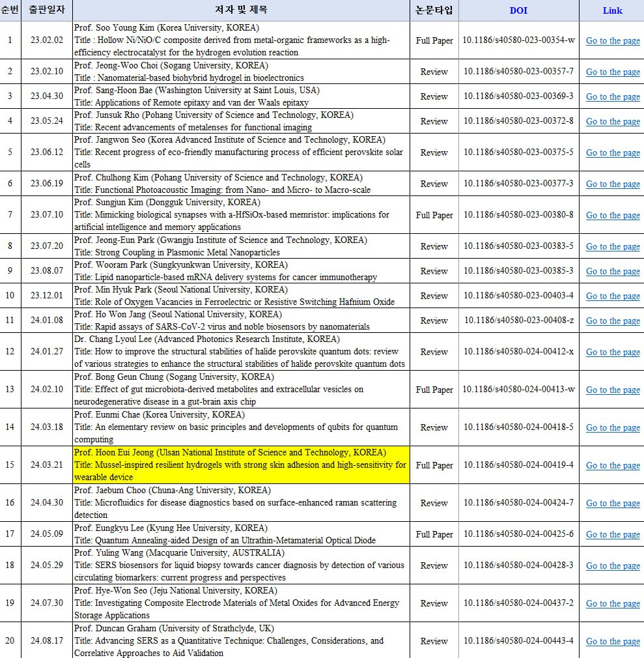Visit 'Go to the page' for Chulhong Kim review
This screenshot has width=644, height=658.
pos(613,184)
